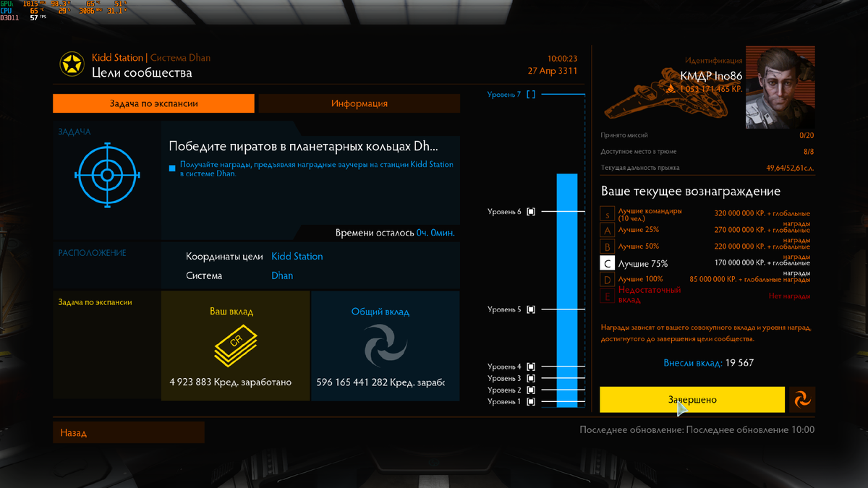Click the community goals star emblem icon
Screen dimensions: 868x488
point(71,65)
